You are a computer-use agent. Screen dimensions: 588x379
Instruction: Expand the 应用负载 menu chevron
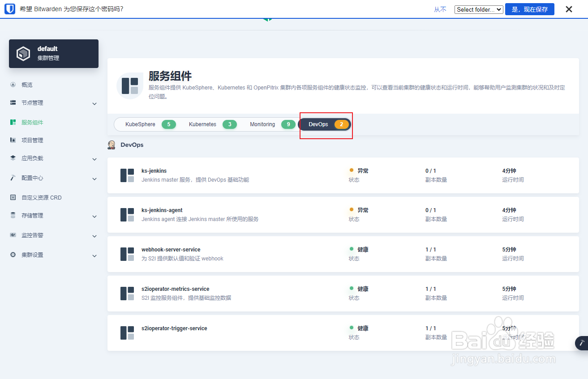[94, 159]
